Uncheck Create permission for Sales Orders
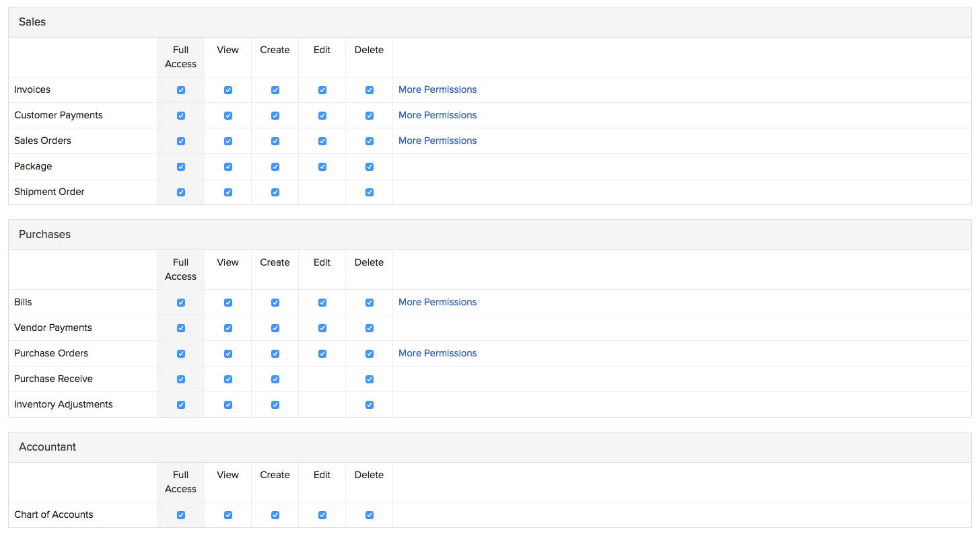The image size is (980, 536). 275,141
